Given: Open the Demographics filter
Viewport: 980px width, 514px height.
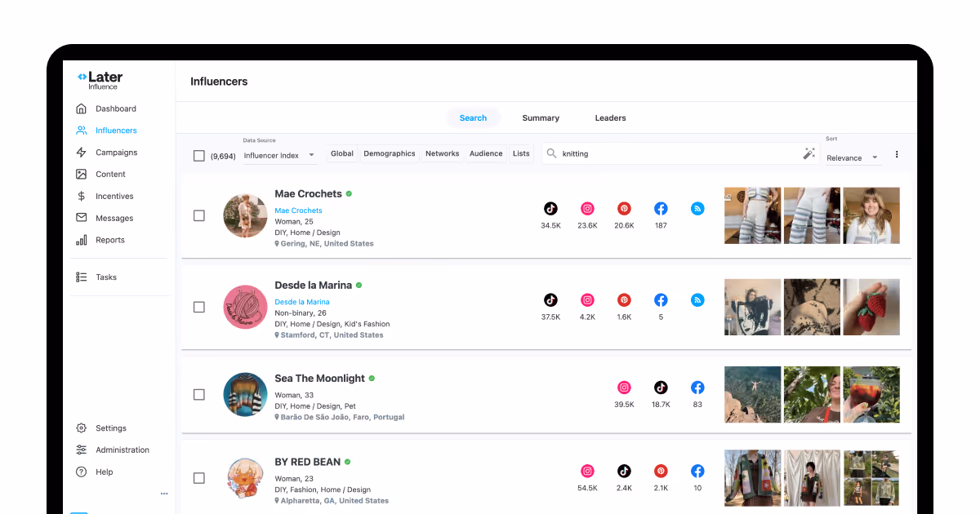Looking at the screenshot, I should point(390,153).
